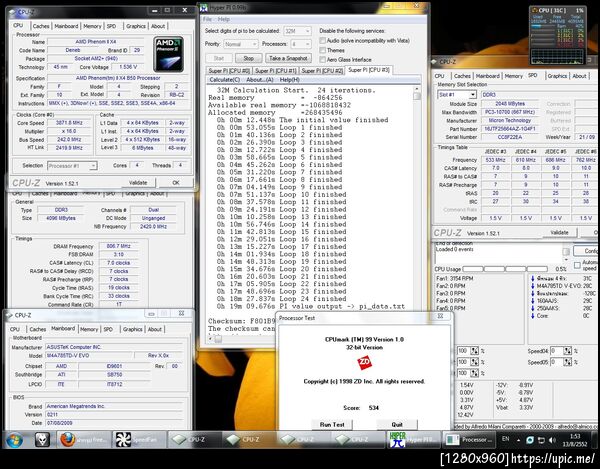
Task: Open the digits of pi dropdown showing 32M
Action: (297, 31)
